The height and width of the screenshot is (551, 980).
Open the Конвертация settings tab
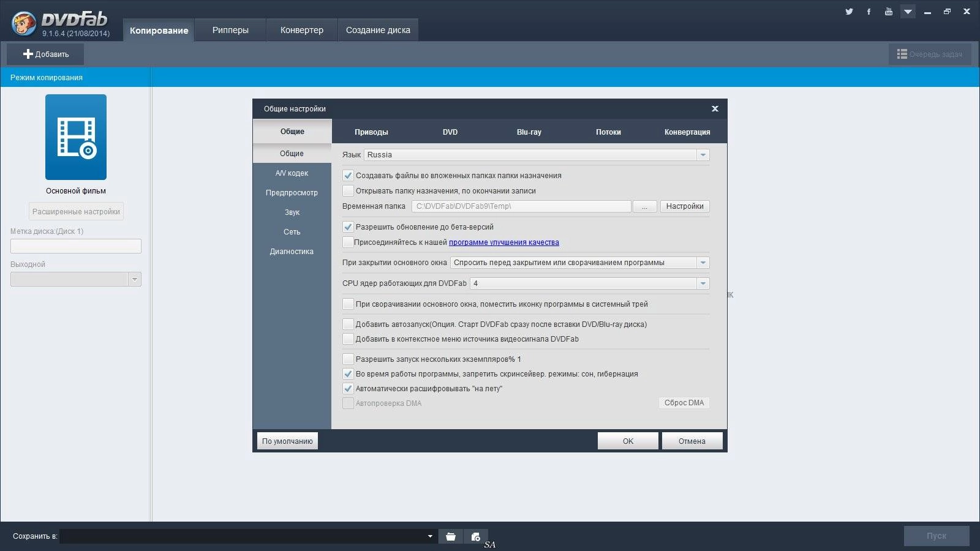(x=687, y=132)
